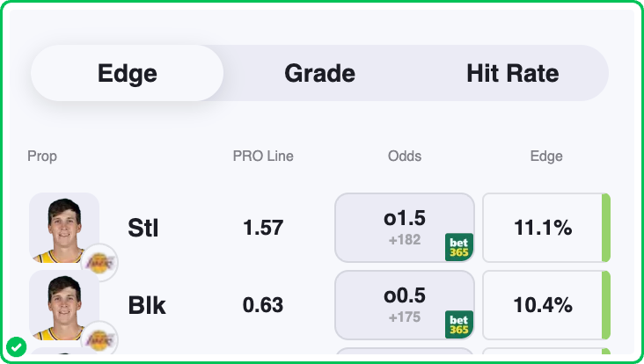Click the bet365 logo on Blk odds
The height and width of the screenshot is (364, 644).
point(458,324)
